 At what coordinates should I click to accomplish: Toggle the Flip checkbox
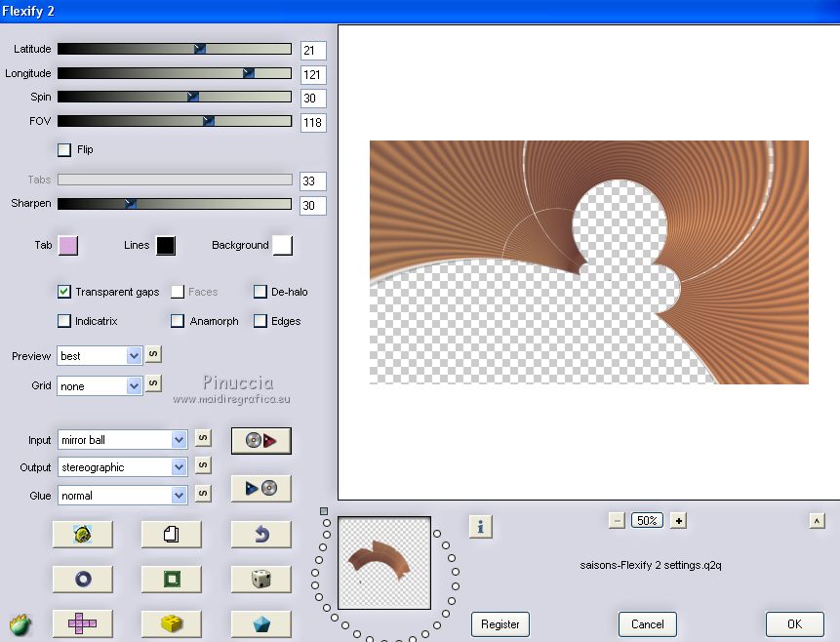point(64,149)
